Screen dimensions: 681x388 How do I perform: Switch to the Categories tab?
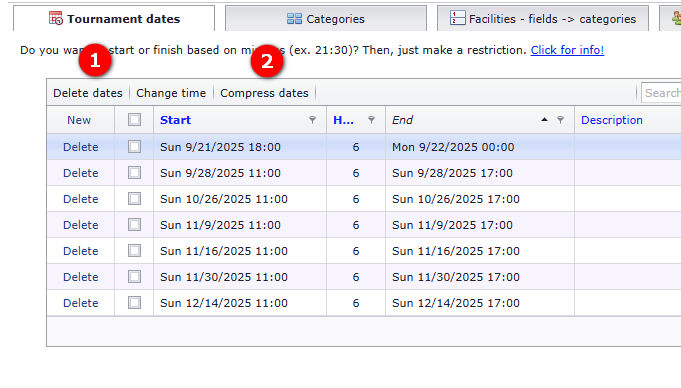[326, 19]
